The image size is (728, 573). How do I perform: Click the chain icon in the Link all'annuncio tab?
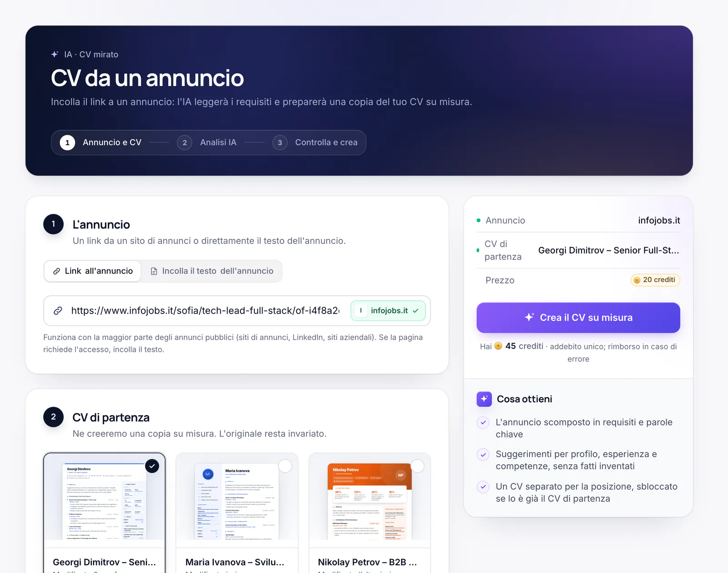(x=56, y=271)
